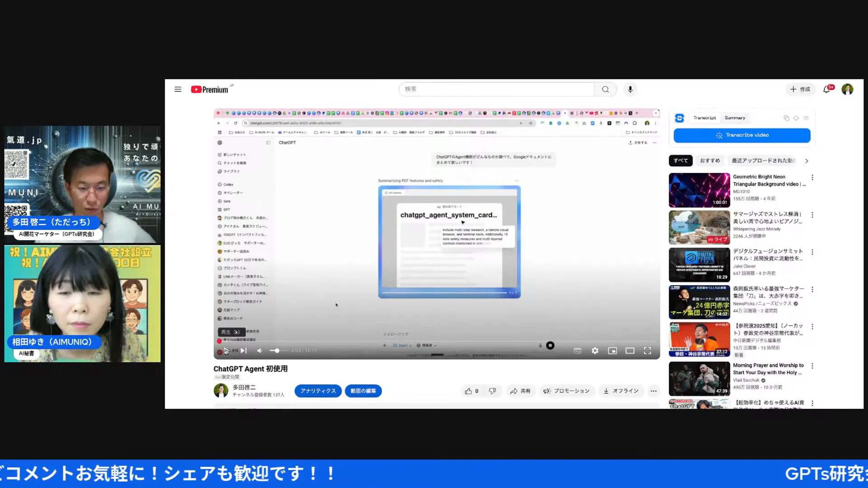This screenshot has height=488, width=868.
Task: Dislike the video thumbs down
Action: point(492,391)
